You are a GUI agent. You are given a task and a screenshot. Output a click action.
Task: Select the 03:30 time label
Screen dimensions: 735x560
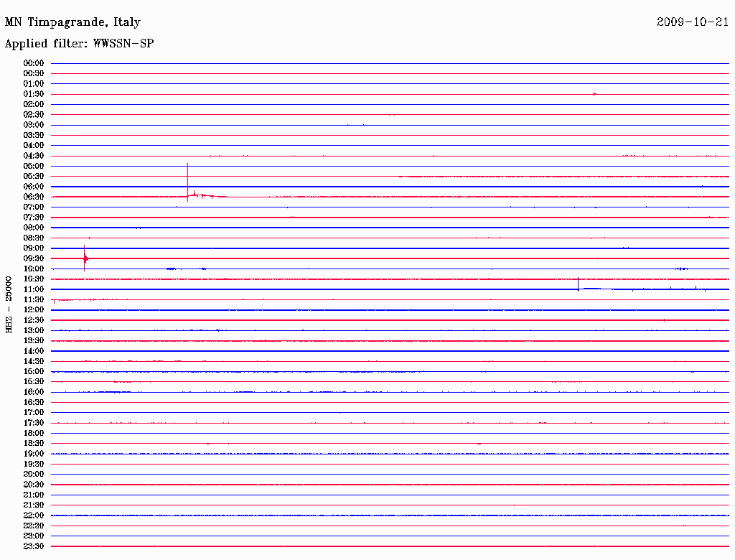click(34, 135)
